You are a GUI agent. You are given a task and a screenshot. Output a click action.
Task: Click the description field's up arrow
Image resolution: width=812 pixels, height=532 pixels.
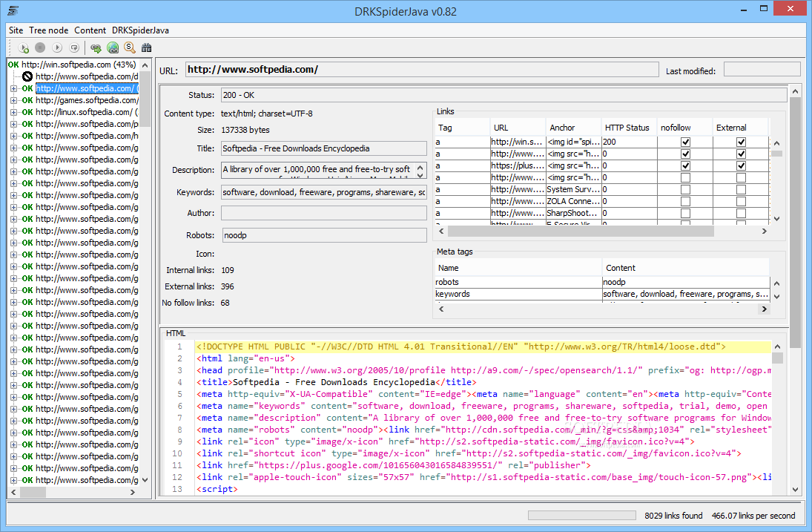420,167
